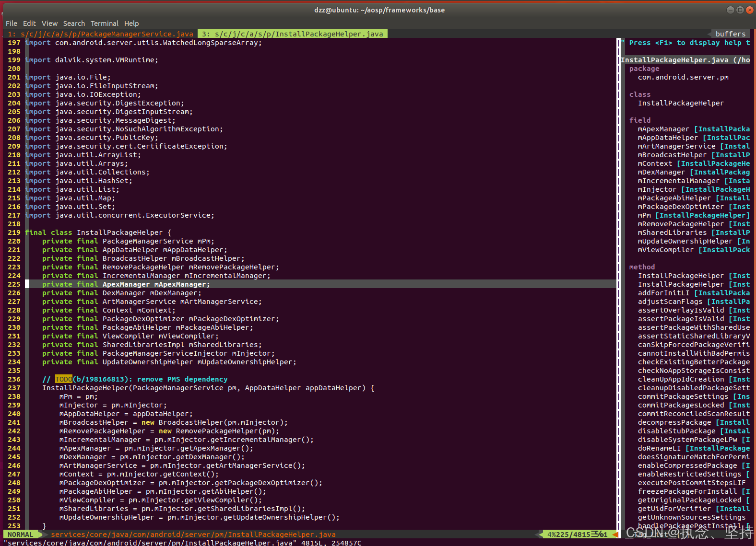
Task: Switch to PackageManagerService.java buffer tab
Action: [x=100, y=34]
